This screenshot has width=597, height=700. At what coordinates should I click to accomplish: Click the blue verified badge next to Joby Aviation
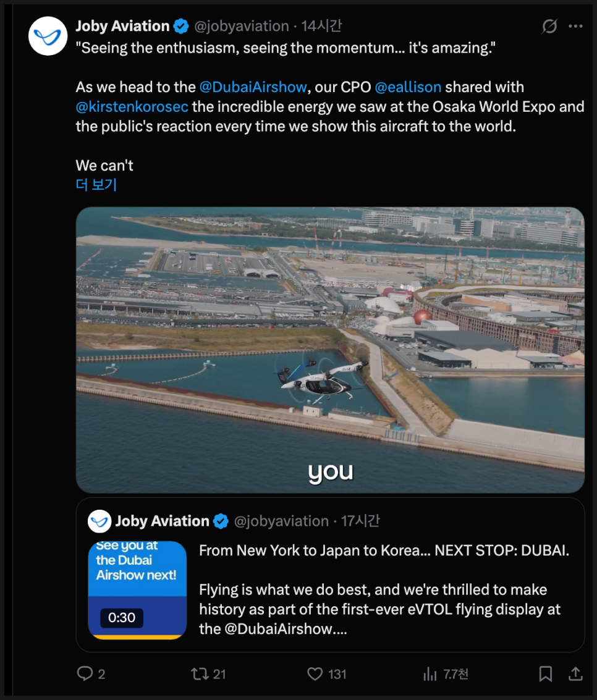click(181, 27)
